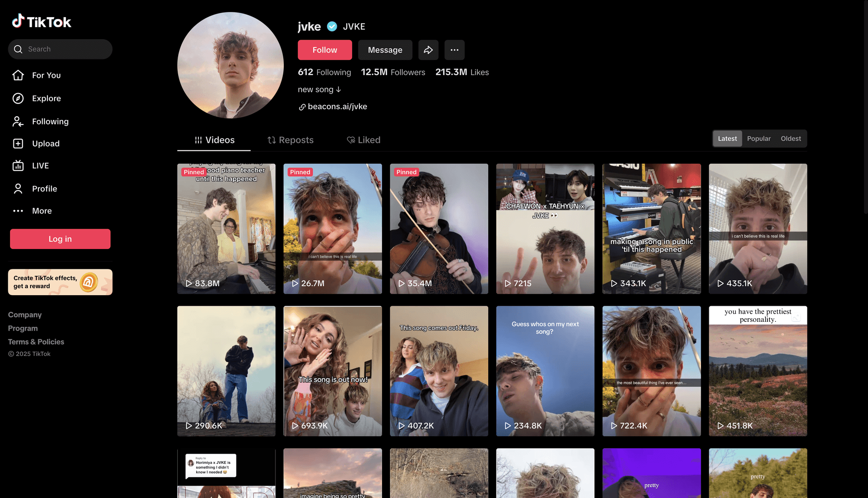Open the For You home feed
Screen dimensions: 868x498
(46, 75)
